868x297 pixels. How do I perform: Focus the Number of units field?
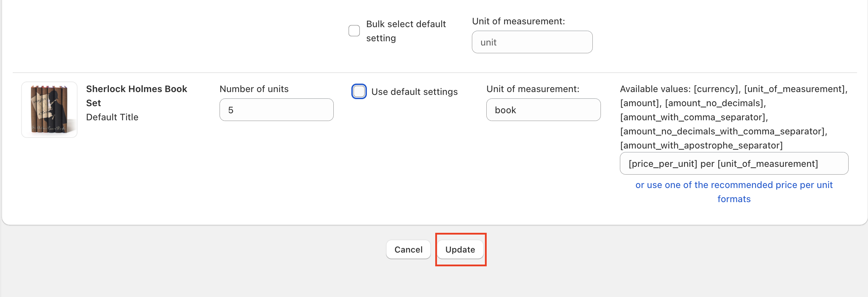(277, 110)
